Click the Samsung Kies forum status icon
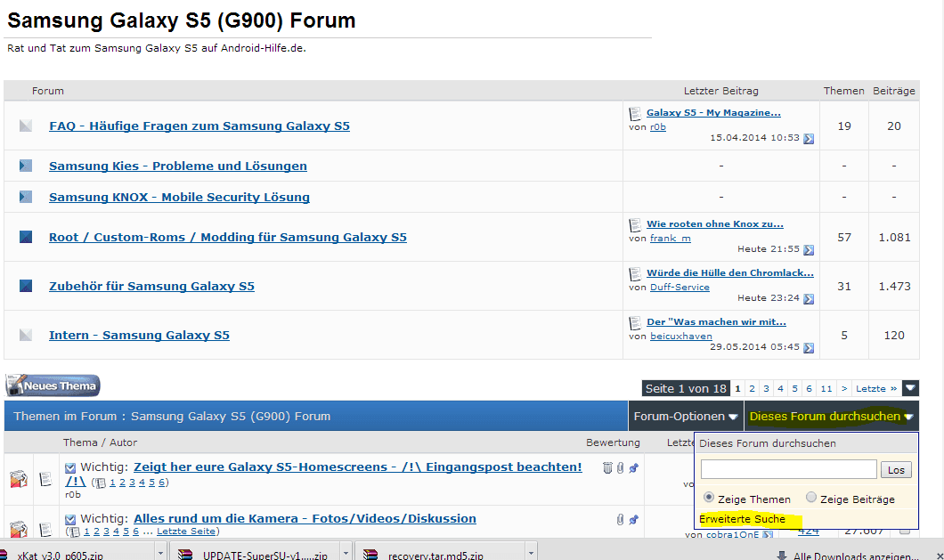Viewport: 944px width, 560px height. click(x=25, y=165)
